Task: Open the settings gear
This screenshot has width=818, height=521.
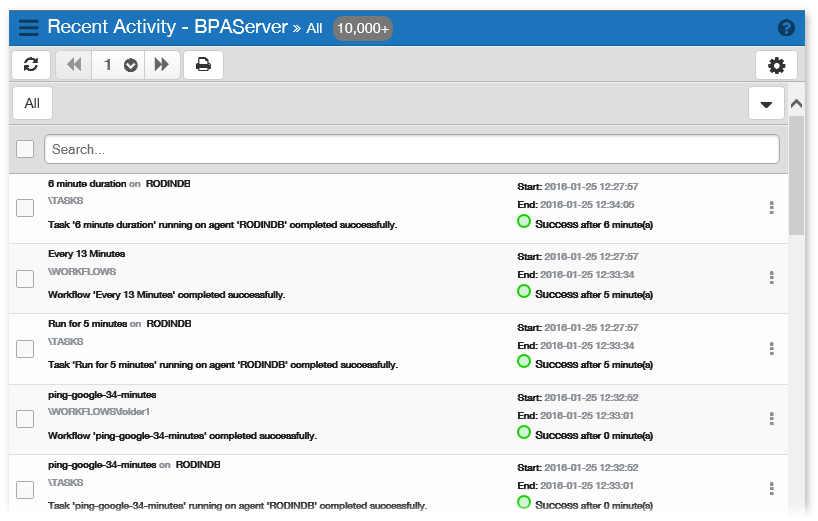Action: (x=776, y=66)
